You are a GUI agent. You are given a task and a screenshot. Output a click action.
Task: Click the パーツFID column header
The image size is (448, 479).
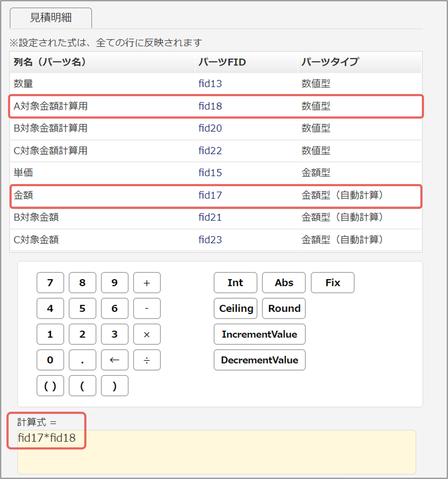pyautogui.click(x=222, y=62)
